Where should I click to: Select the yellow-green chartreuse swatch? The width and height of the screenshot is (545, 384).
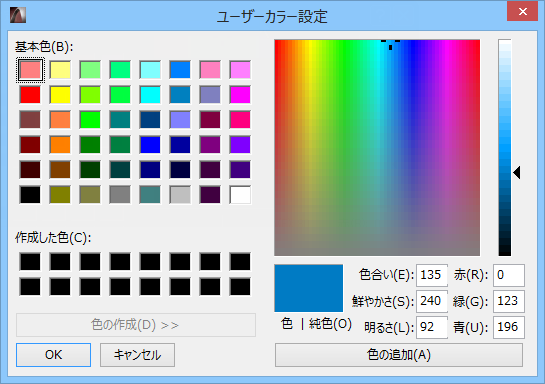tap(90, 95)
